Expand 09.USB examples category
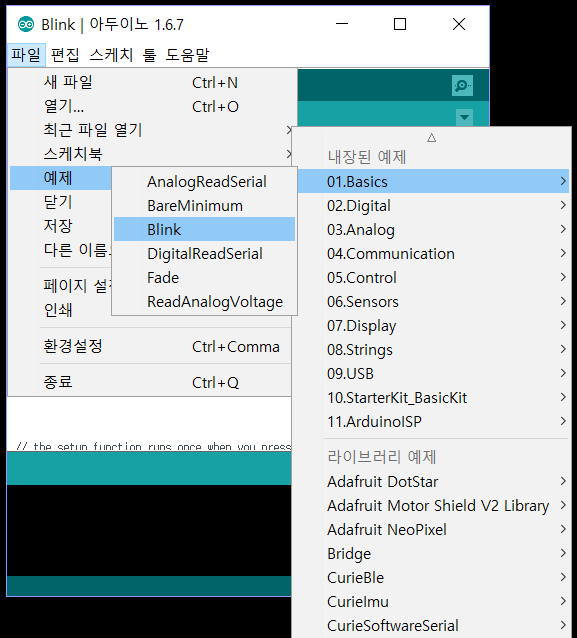Viewport: 577px width, 638px height. [433, 374]
